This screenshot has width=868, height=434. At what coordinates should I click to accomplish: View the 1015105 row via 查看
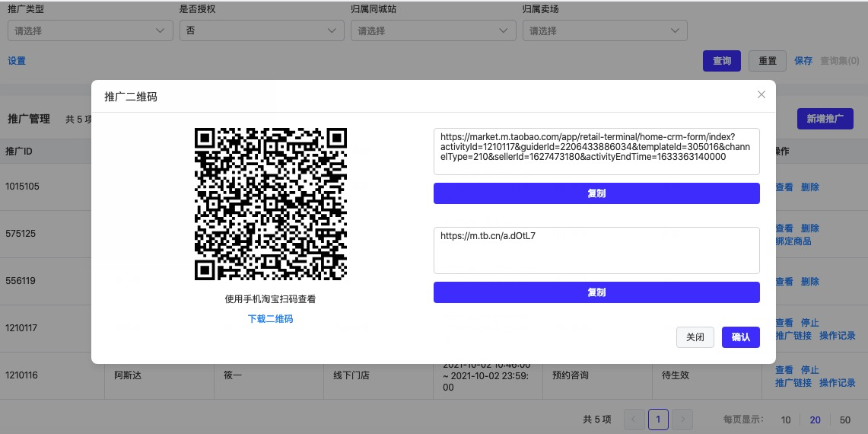[784, 187]
